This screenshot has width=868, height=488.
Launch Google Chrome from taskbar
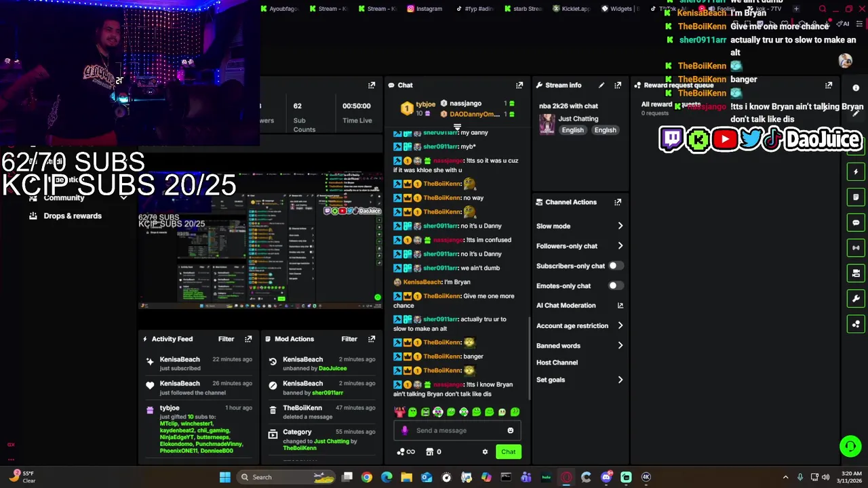point(367,477)
